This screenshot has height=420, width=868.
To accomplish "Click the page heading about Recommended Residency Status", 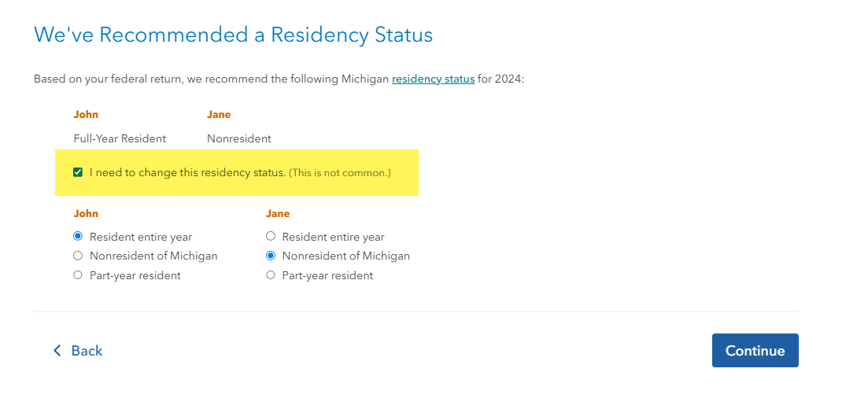I will point(234,35).
